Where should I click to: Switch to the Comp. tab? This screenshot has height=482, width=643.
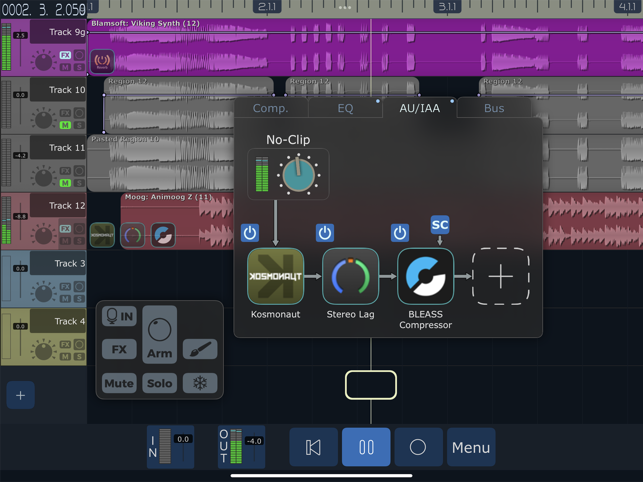tap(271, 108)
